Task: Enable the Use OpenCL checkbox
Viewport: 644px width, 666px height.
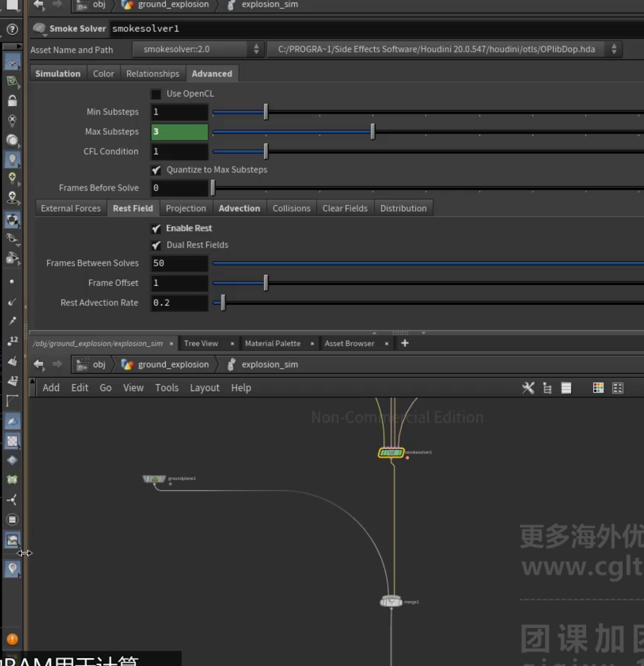Action: 156,94
